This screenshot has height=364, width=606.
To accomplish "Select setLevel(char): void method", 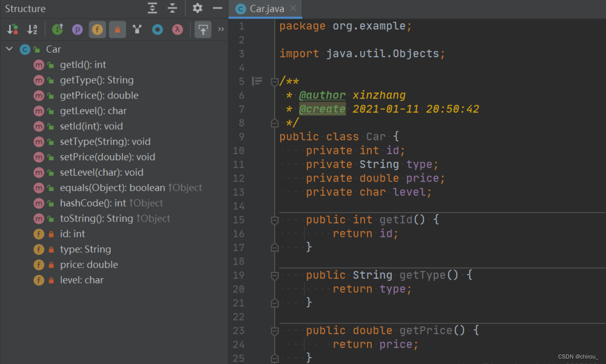I will [102, 172].
